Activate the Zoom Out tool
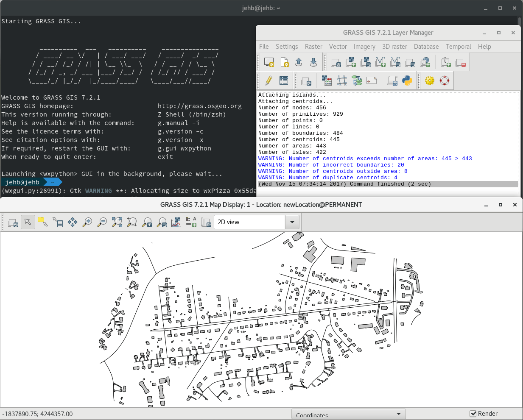The image size is (523, 420). [102, 222]
